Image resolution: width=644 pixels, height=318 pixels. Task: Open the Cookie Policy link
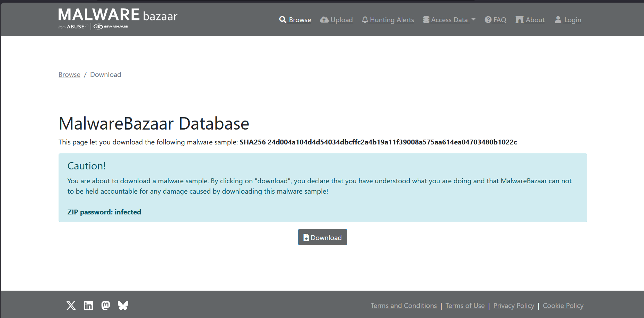[x=563, y=306]
